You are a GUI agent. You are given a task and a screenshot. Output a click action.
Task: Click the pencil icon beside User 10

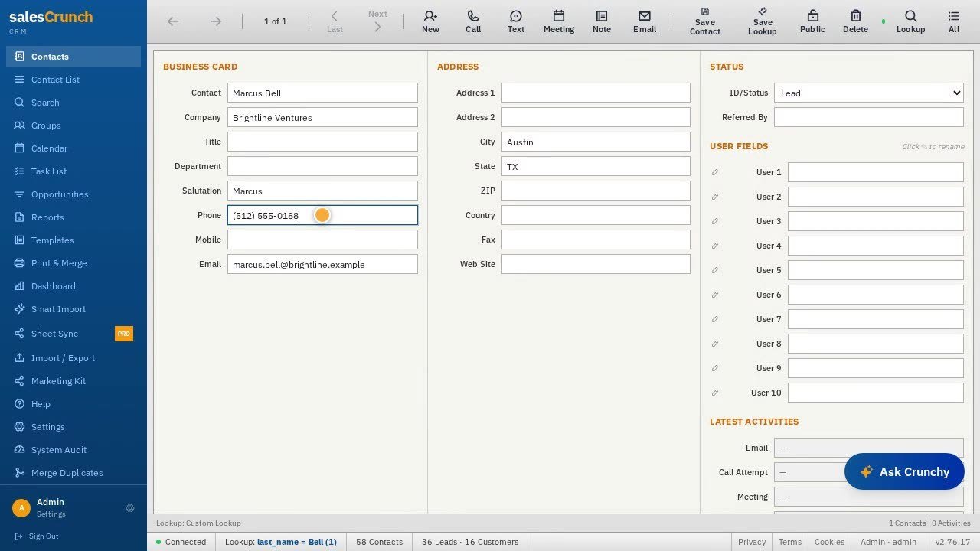tap(715, 393)
